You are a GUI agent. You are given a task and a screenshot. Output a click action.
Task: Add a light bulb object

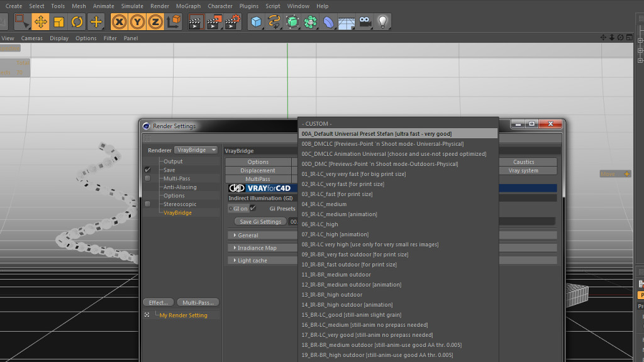click(383, 22)
